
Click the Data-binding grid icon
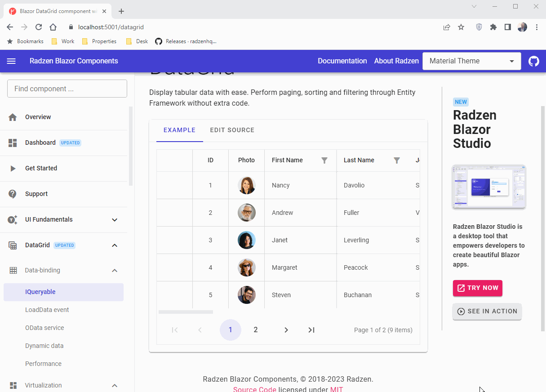coord(13,270)
